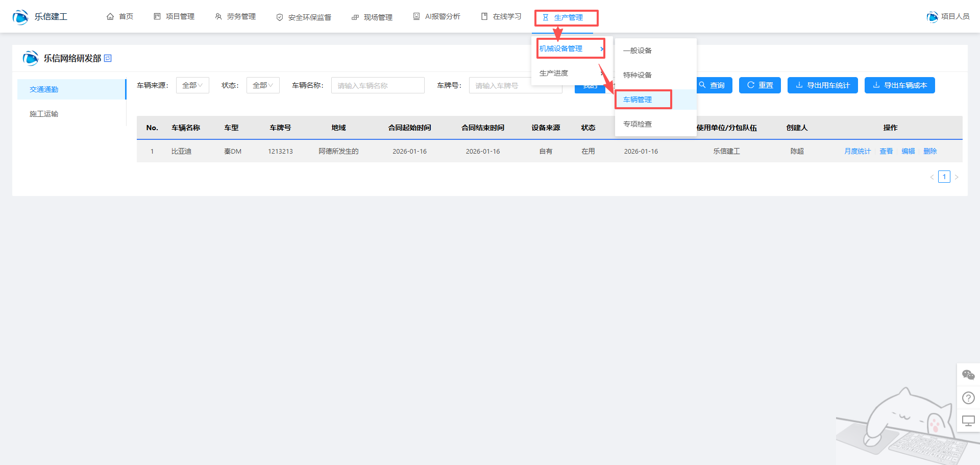Select 车辆管理 from the submenu
The height and width of the screenshot is (465, 980).
[638, 100]
